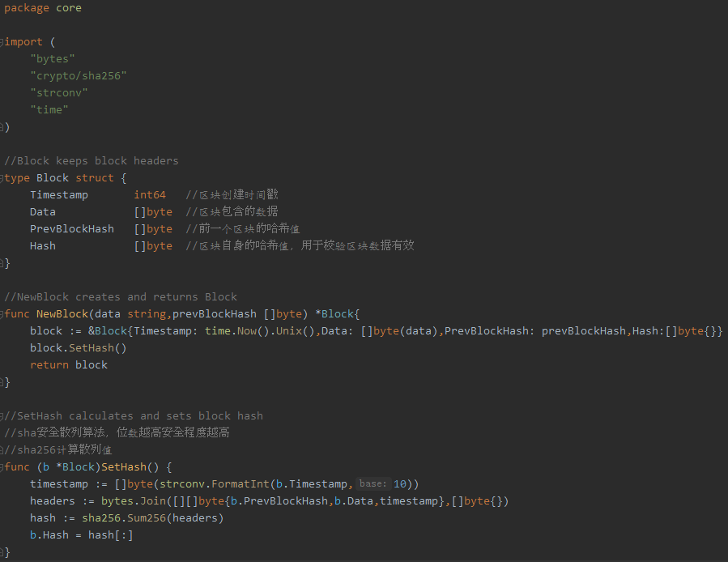Viewport: 728px width, 562px height.
Task: Collapse the NewBlock function fold marker
Action: tap(2, 314)
